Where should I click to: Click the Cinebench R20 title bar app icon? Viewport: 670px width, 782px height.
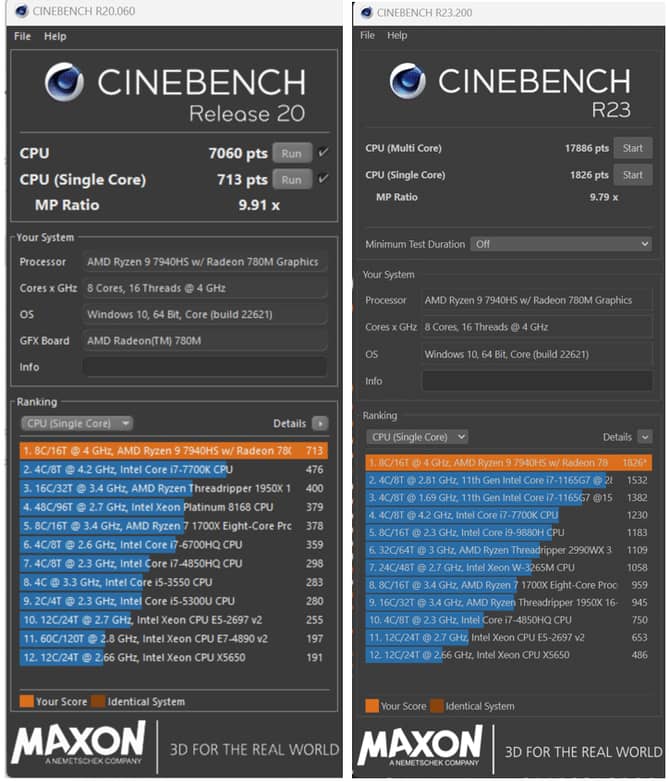point(21,11)
